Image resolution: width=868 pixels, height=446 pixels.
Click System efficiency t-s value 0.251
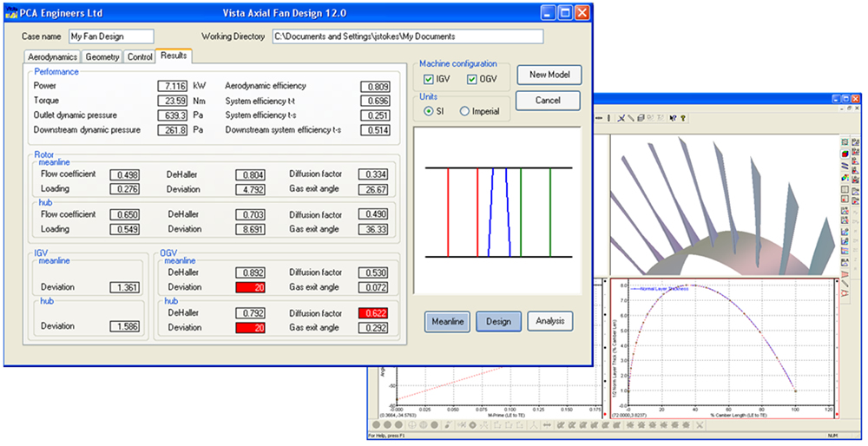click(375, 115)
